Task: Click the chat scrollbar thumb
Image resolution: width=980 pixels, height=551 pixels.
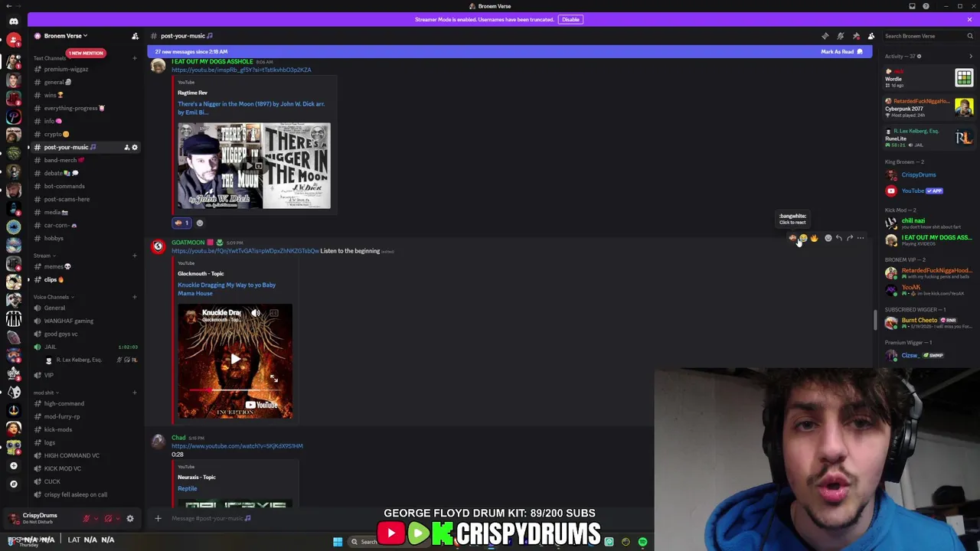Action: click(876, 320)
